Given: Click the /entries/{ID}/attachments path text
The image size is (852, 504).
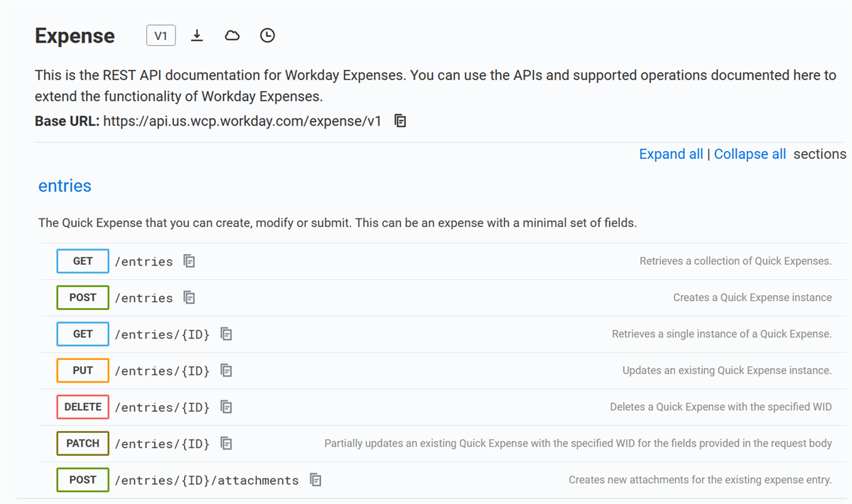Looking at the screenshot, I should click(207, 481).
